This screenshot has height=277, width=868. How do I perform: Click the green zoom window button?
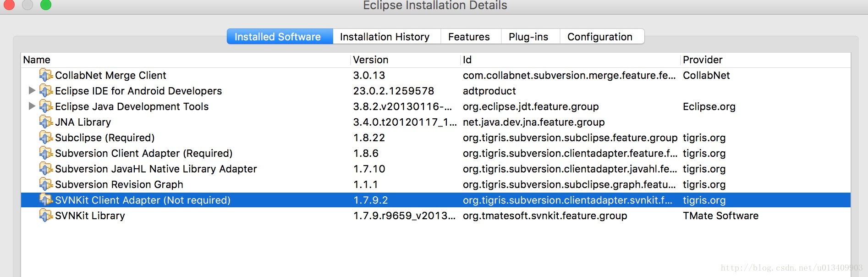pos(46,5)
